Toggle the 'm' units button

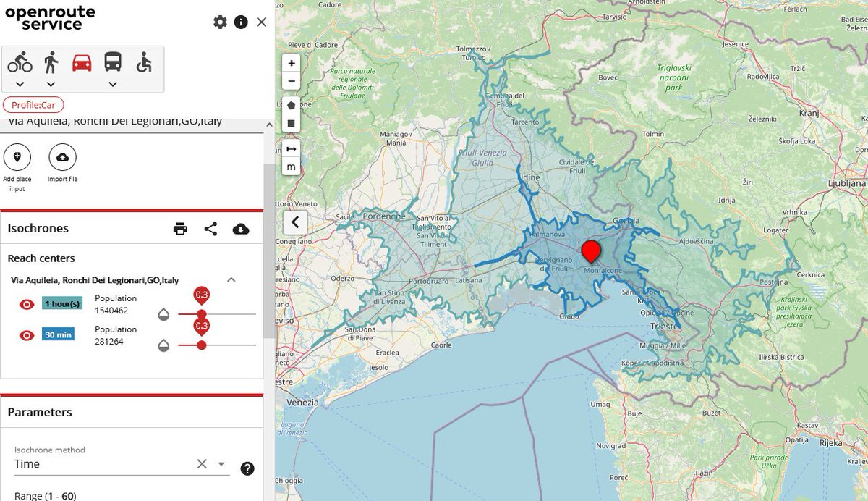[292, 167]
